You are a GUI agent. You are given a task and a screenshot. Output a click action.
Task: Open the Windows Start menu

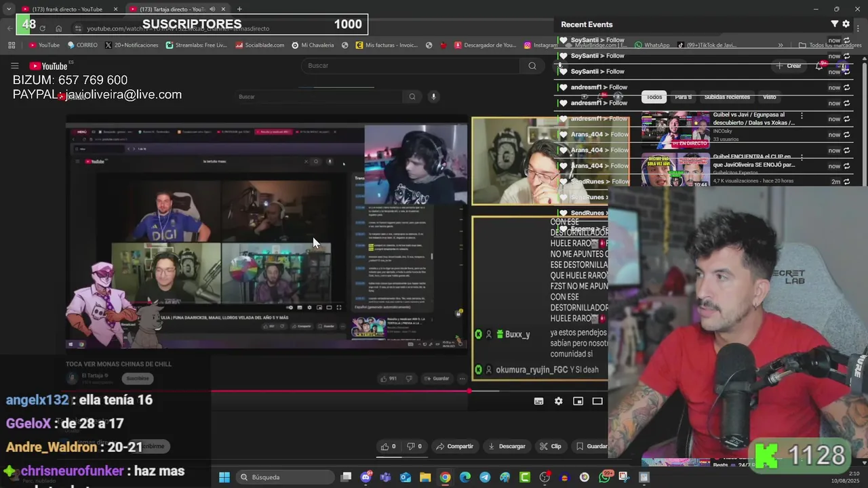click(x=224, y=477)
